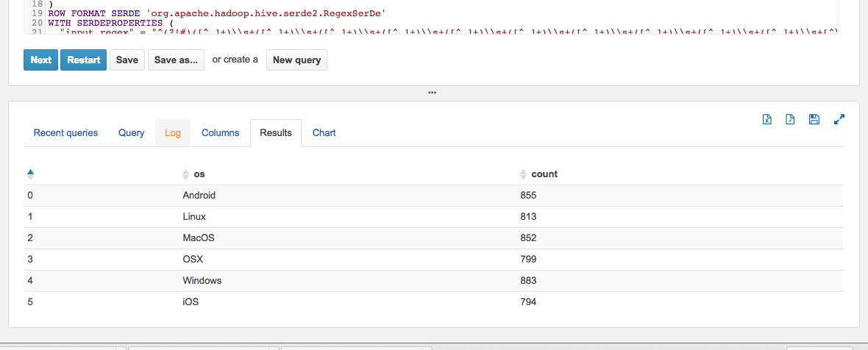This screenshot has height=350, width=868.
Task: Click the floppy disk save results icon
Action: tap(814, 120)
